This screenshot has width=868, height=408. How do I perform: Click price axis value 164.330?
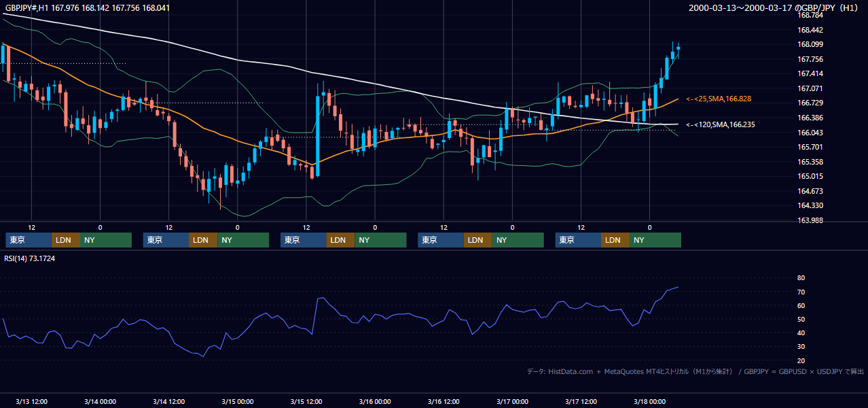click(809, 206)
